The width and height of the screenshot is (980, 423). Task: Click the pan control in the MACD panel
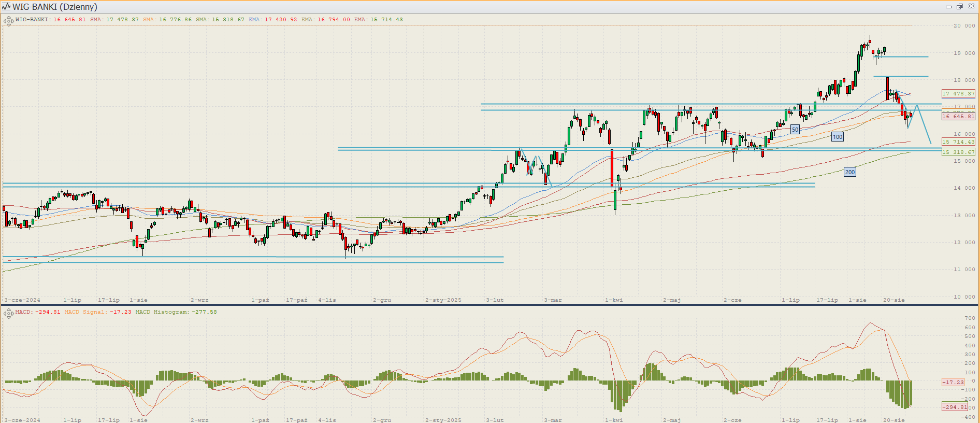pos(8,313)
